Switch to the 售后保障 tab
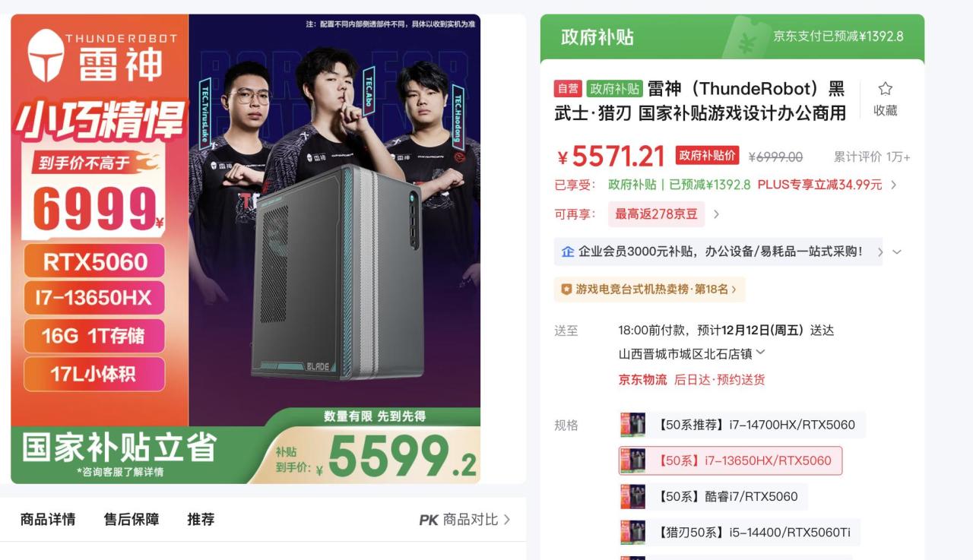 tap(132, 520)
